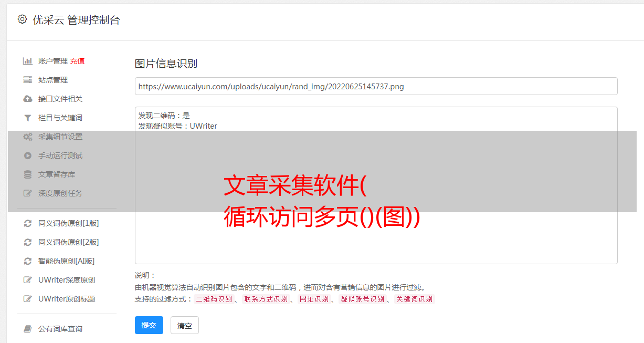Viewport: 644px width, 343px height.
Task: Click inside the recognition result text area
Action: [x=376, y=185]
